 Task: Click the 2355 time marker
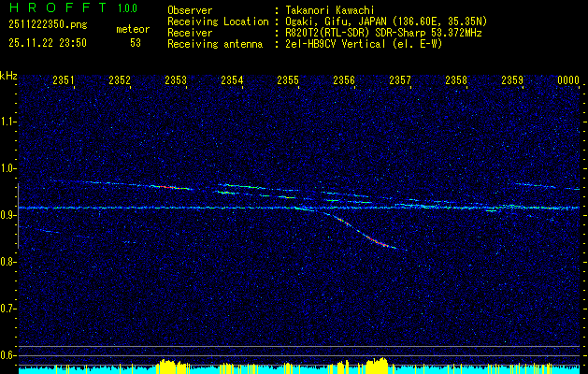click(288, 80)
